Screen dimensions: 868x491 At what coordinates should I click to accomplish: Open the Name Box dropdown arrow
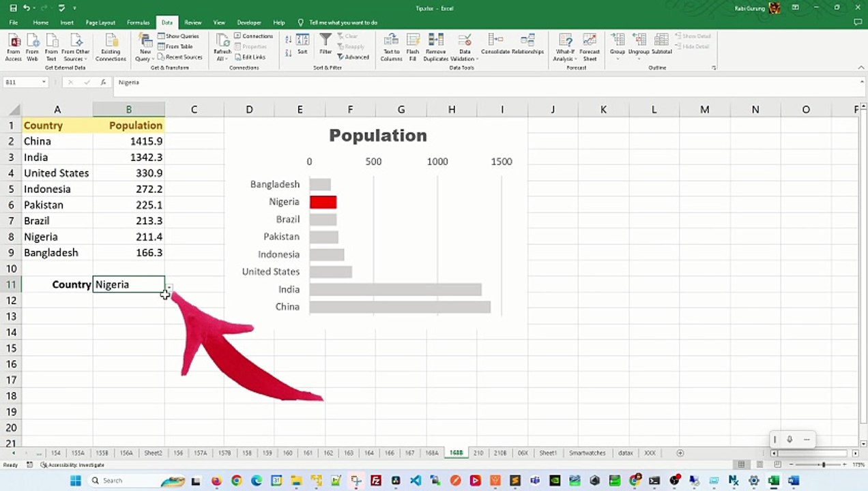[x=44, y=82]
